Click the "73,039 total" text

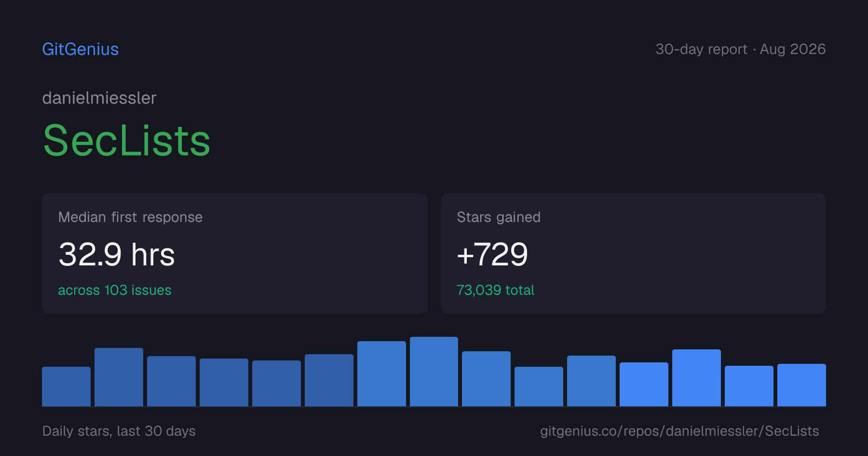(495, 290)
